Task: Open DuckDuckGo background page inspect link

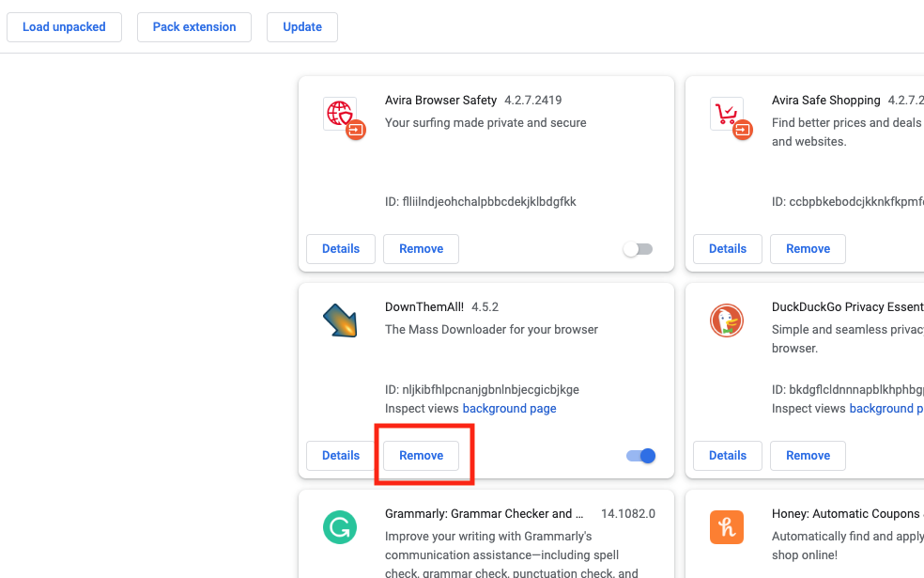Action: coord(886,409)
